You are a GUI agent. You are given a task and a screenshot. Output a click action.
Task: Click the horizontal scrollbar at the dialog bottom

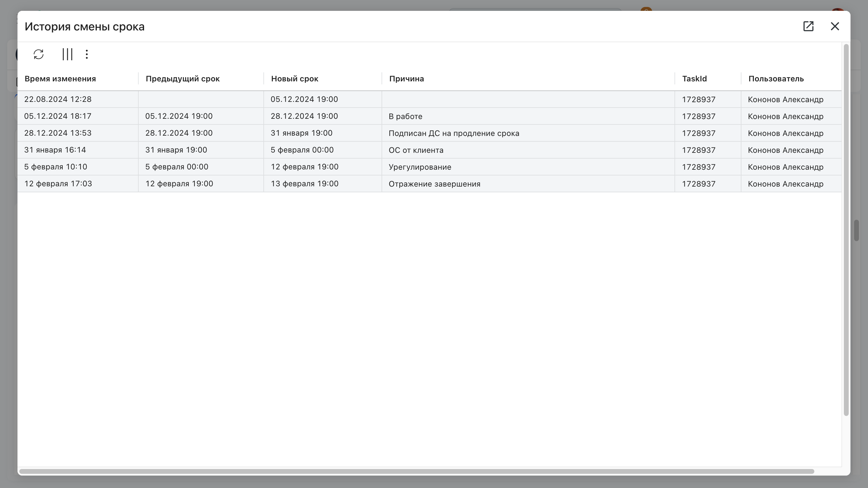[x=417, y=471]
